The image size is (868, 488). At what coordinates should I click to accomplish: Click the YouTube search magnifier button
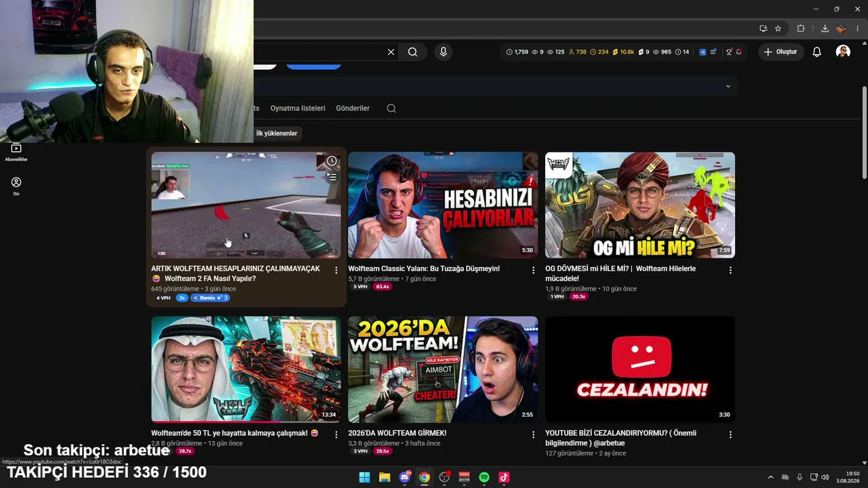pyautogui.click(x=412, y=52)
